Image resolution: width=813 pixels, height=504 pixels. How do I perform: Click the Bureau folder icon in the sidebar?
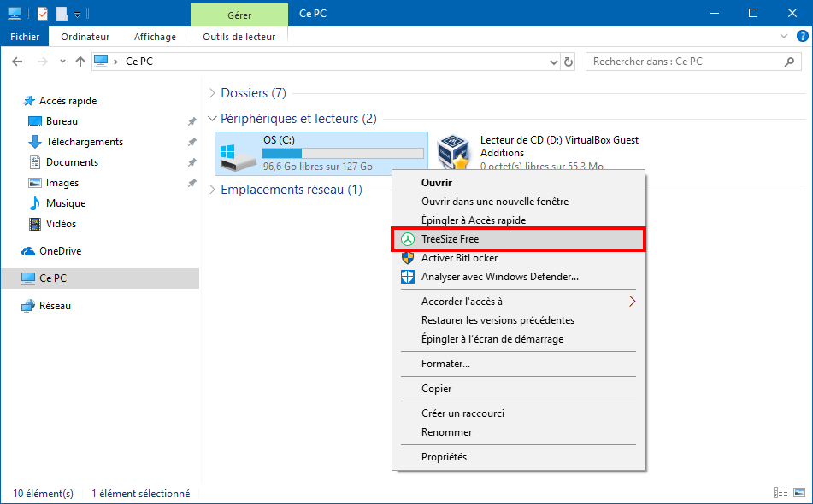(35, 121)
